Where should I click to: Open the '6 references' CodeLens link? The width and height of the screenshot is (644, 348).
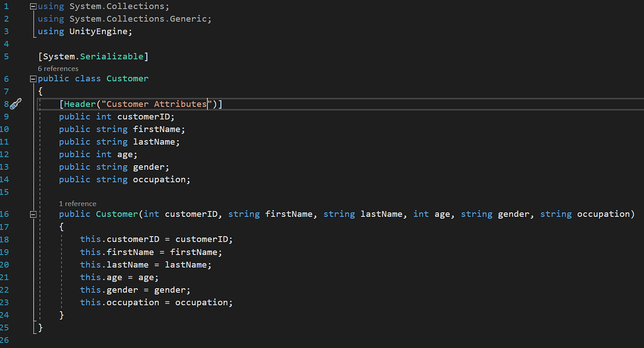pos(58,68)
